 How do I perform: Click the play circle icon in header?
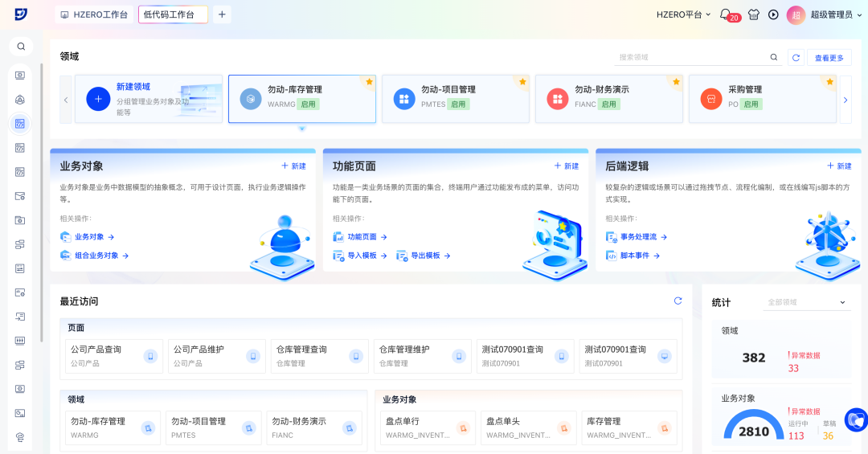click(773, 14)
